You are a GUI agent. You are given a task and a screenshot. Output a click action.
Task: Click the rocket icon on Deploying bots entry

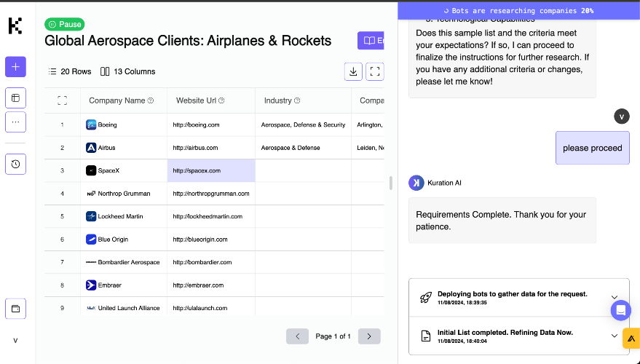(426, 298)
